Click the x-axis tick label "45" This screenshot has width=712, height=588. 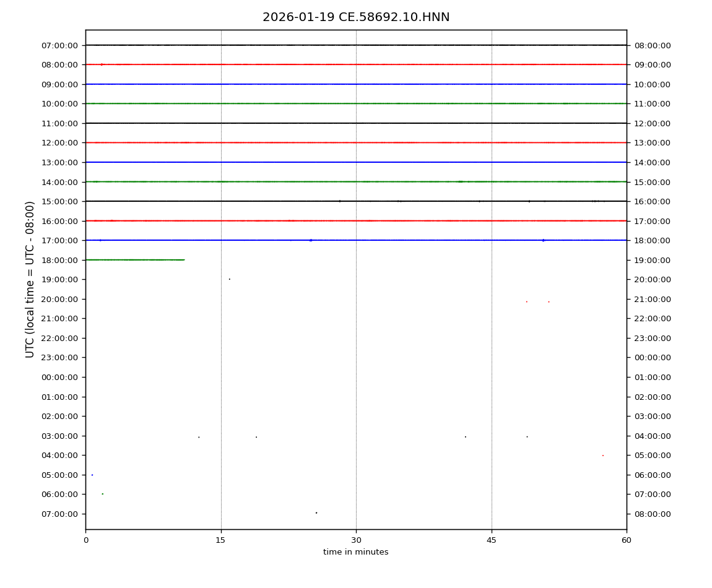(x=492, y=540)
